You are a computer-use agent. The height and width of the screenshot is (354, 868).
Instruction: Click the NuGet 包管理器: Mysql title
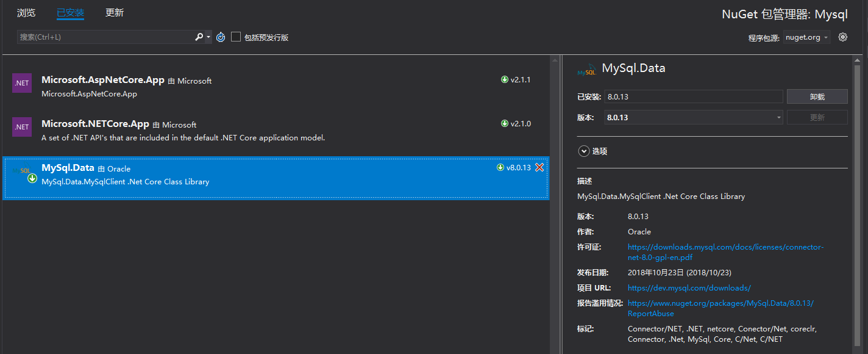point(784,15)
